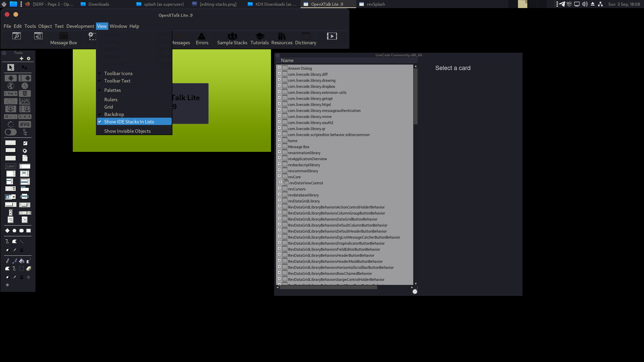Expand revCore in stack list
The image size is (644, 362).
pyautogui.click(x=279, y=176)
